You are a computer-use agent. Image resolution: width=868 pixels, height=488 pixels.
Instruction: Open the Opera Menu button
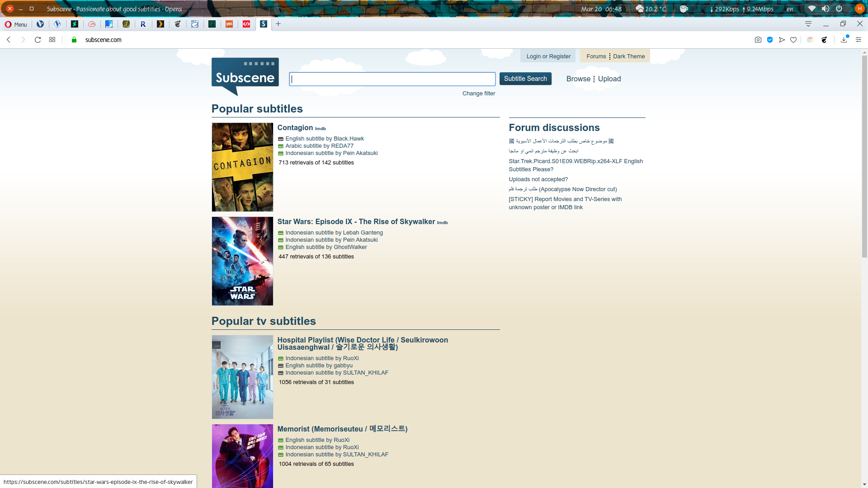click(x=16, y=24)
